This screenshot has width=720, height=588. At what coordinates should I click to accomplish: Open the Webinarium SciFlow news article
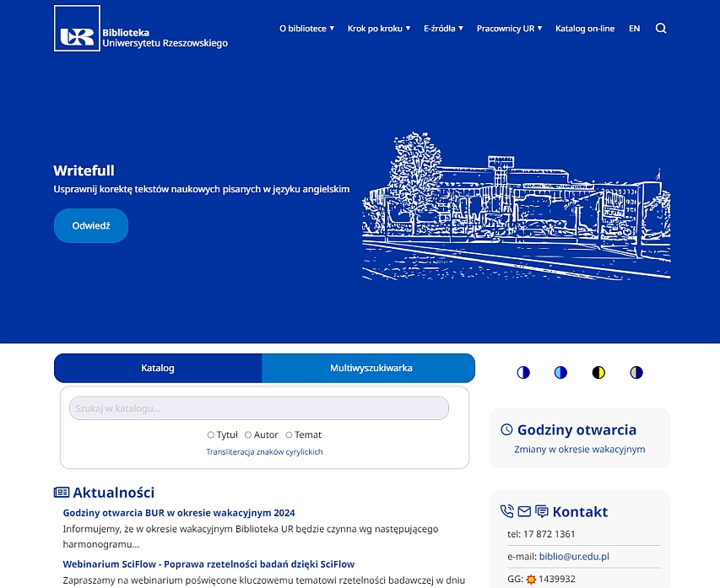point(209,564)
